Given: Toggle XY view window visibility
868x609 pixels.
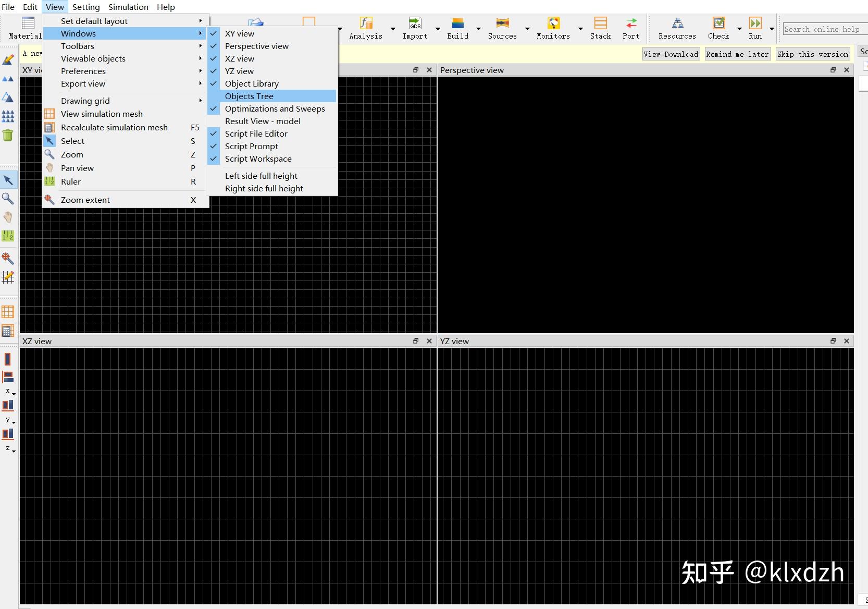Looking at the screenshot, I should point(272,33).
